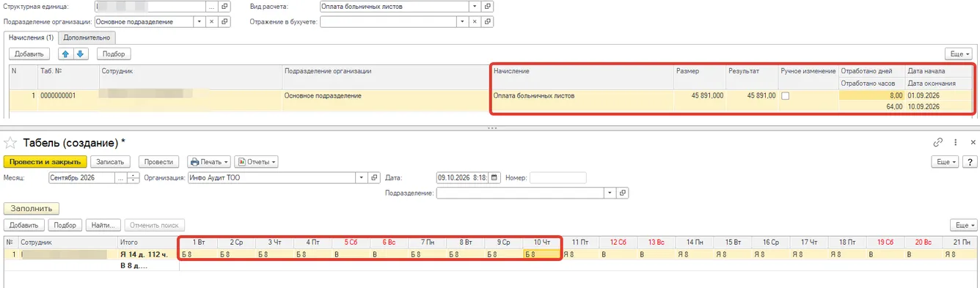Viewport: 980px width, 288px height.
Task: Open Организация record icon in Табель
Action: [375, 177]
